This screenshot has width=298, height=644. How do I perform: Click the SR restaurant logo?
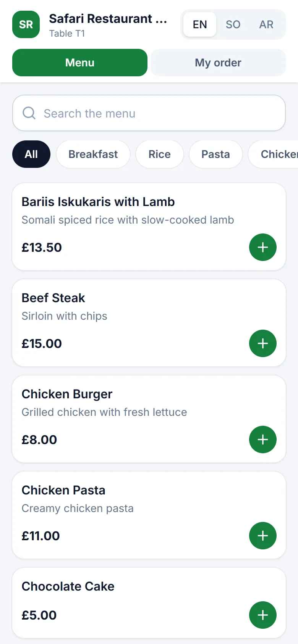coord(26,24)
